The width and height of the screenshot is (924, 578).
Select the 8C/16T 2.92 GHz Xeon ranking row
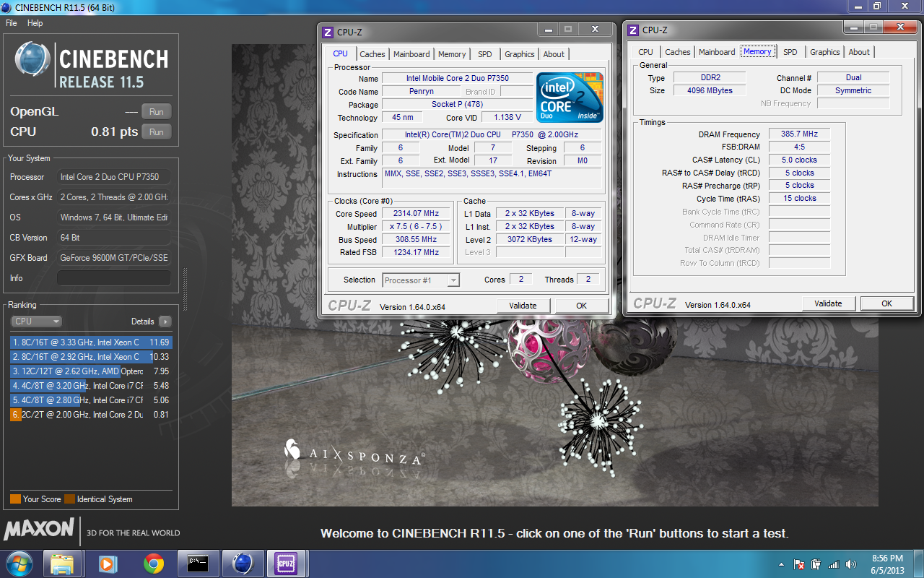click(92, 357)
